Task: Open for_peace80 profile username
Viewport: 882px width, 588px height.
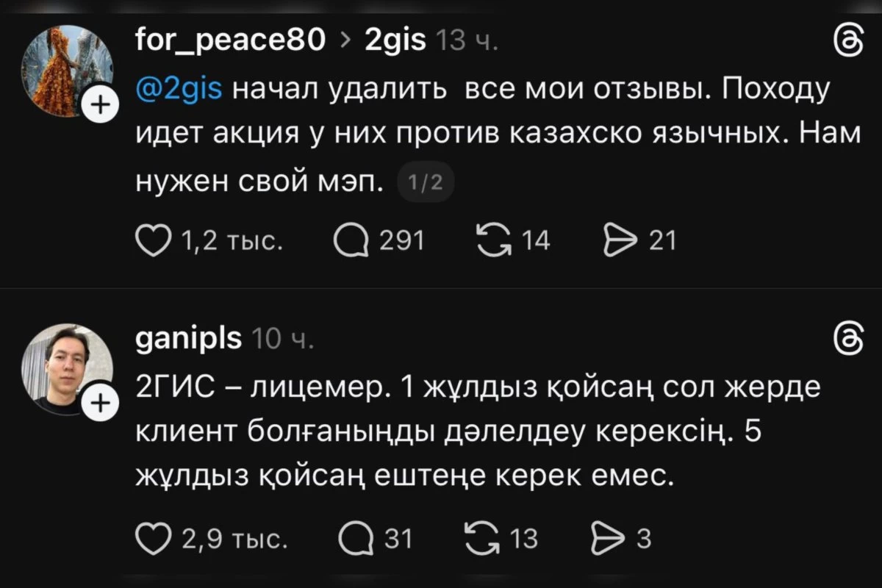Action: [231, 43]
